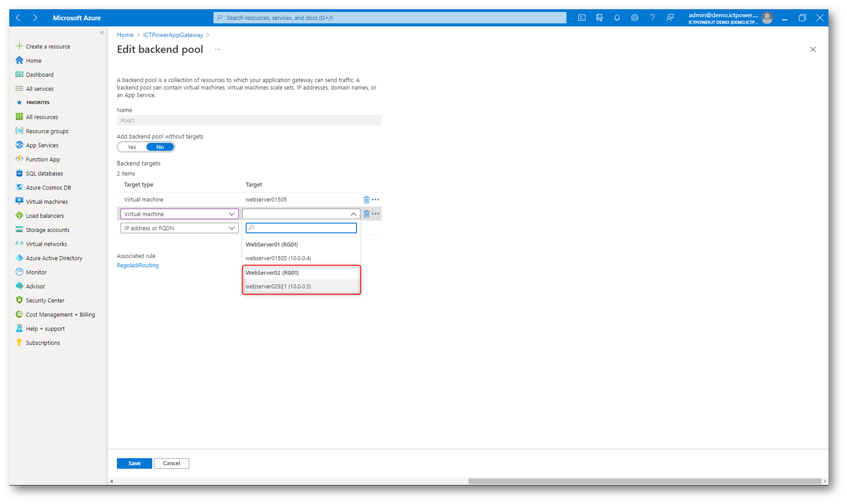
Task: Click the Target column header
Action: click(x=254, y=185)
